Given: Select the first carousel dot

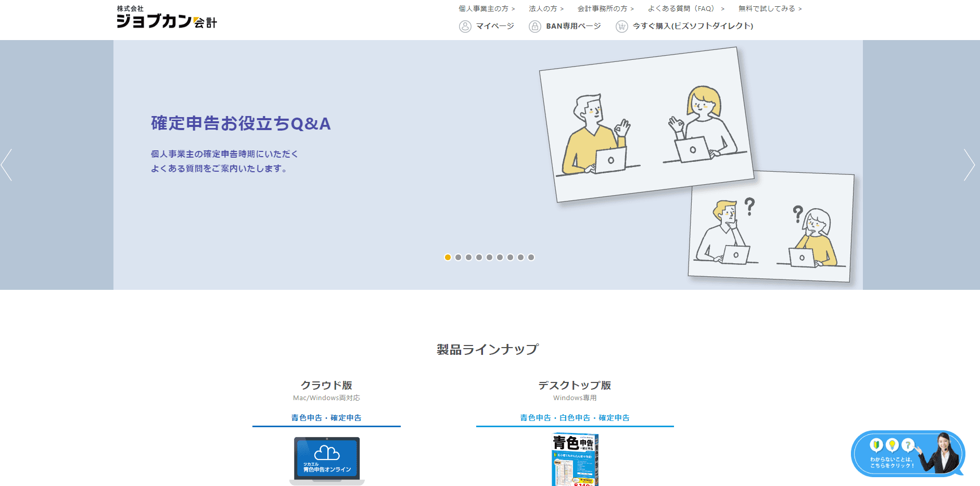Looking at the screenshot, I should point(448,257).
